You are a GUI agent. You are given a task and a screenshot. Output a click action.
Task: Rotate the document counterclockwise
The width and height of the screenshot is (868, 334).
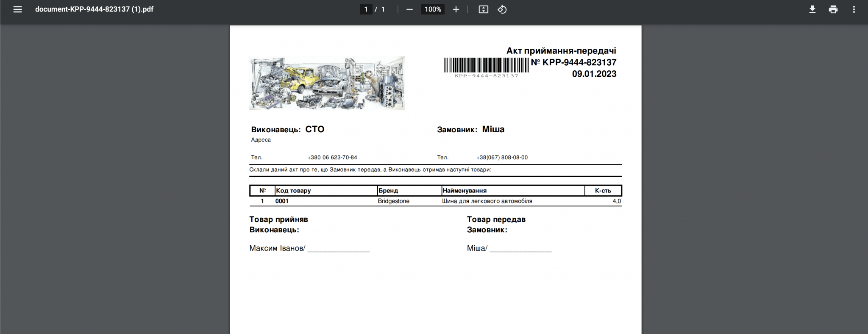point(502,9)
